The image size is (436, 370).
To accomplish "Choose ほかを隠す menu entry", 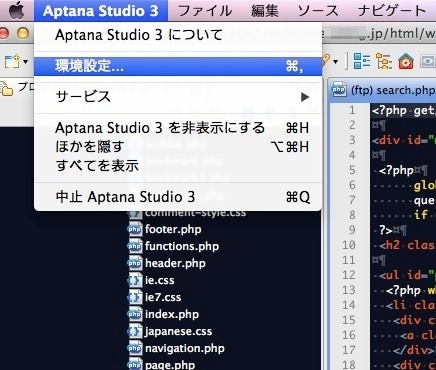I will click(178, 147).
